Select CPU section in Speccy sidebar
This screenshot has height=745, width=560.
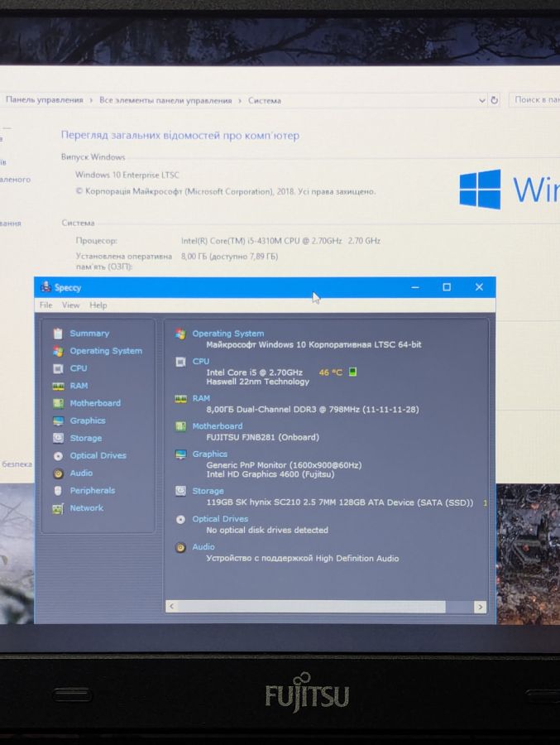(79, 368)
